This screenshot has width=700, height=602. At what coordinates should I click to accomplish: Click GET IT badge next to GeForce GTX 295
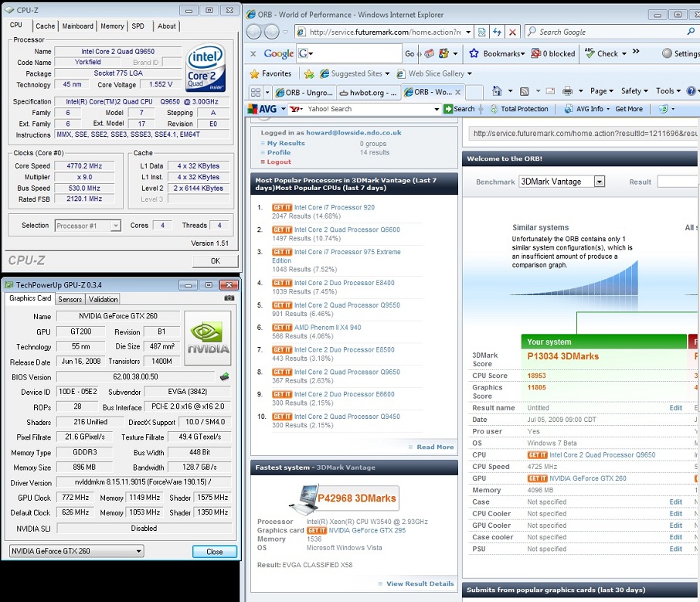317,531
